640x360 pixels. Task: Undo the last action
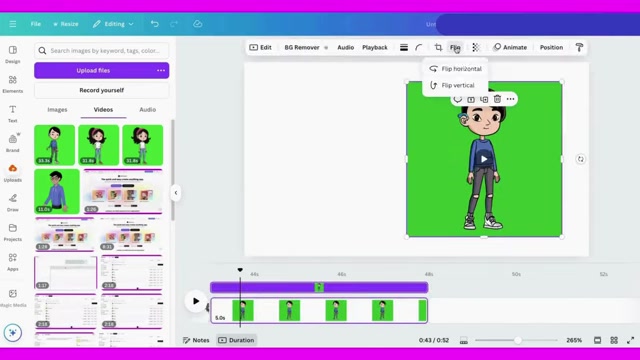coord(155,24)
